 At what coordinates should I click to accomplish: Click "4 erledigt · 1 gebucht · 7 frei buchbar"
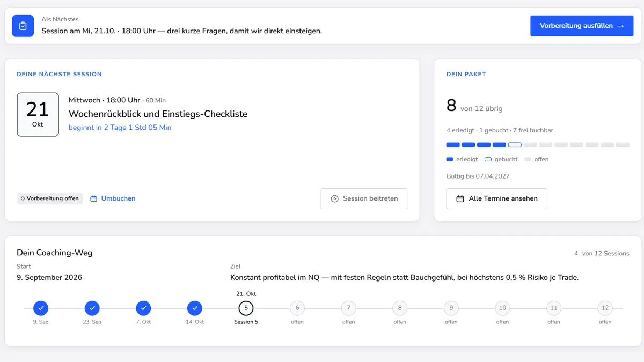[500, 130]
